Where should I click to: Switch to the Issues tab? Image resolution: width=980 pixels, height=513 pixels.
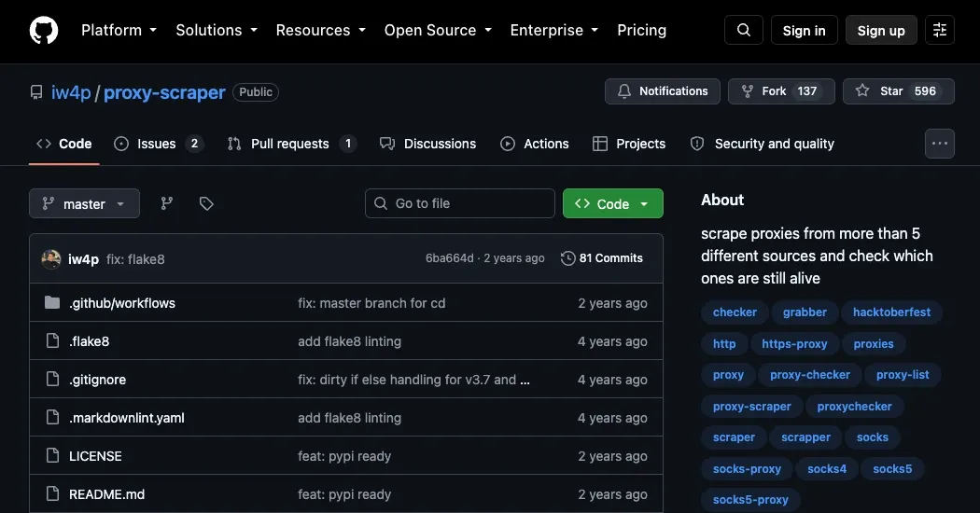(159, 144)
